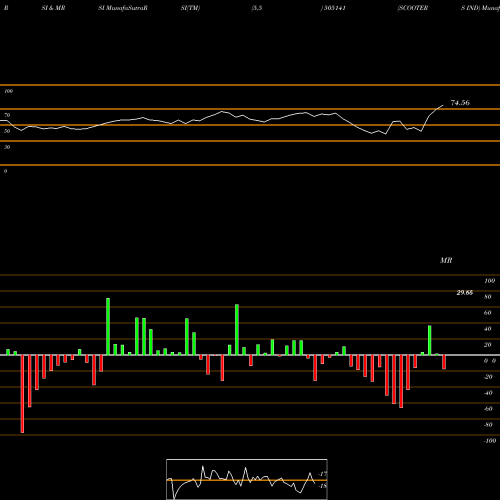Image resolution: width=500 pixels, height=500 pixels.
Task: Click the -100 label on MR axis
Action: click(x=490, y=441)
